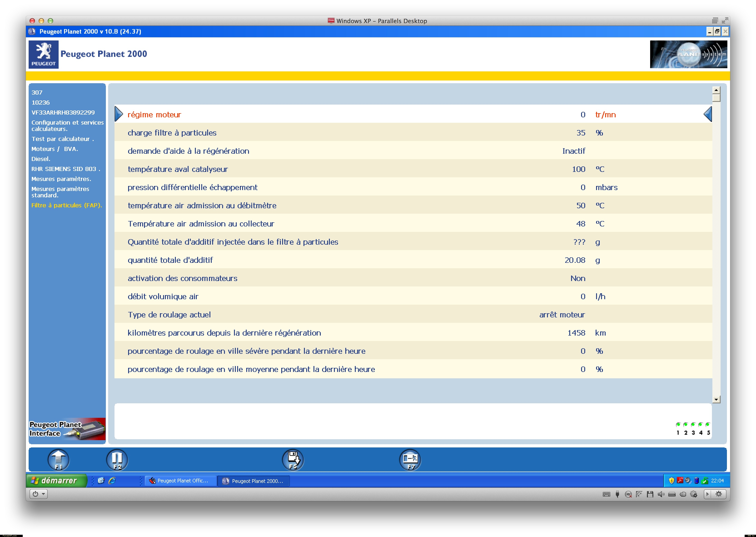Save data with the F5 floppy button

pos(293,460)
